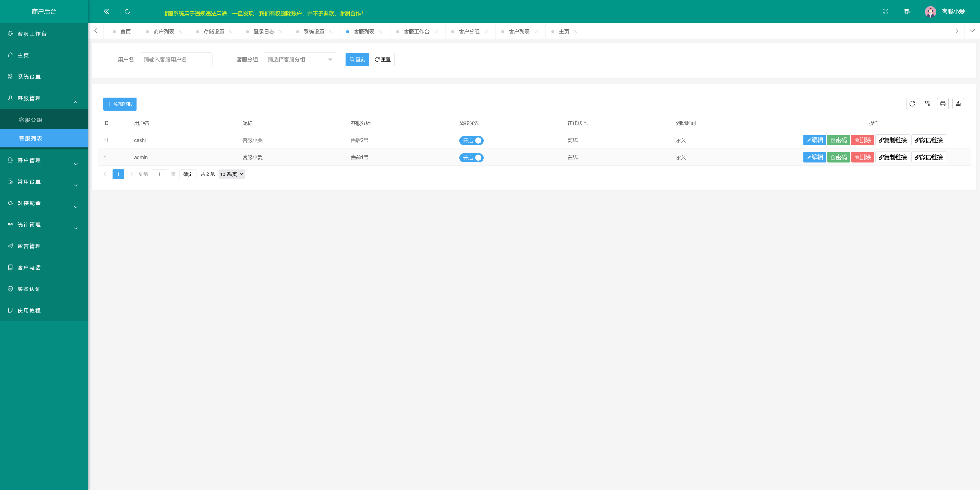
Task: Collapse sidebar with double-arrow icon
Action: (x=106, y=11)
